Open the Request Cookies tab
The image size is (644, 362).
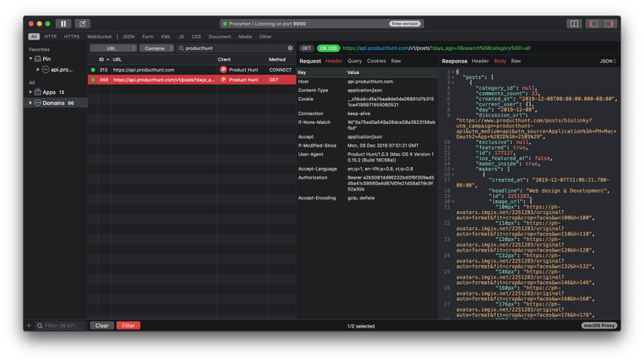pos(376,61)
